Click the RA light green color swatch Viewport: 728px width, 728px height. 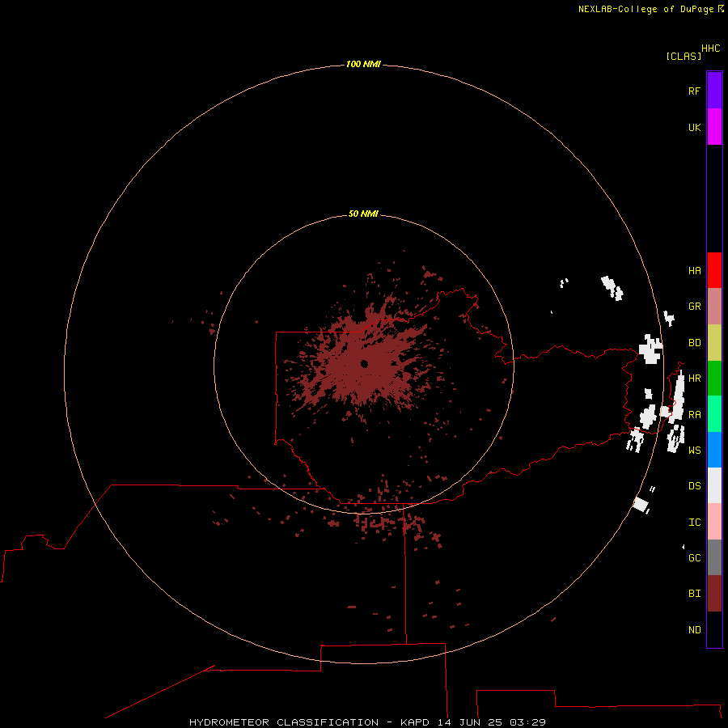click(x=714, y=414)
